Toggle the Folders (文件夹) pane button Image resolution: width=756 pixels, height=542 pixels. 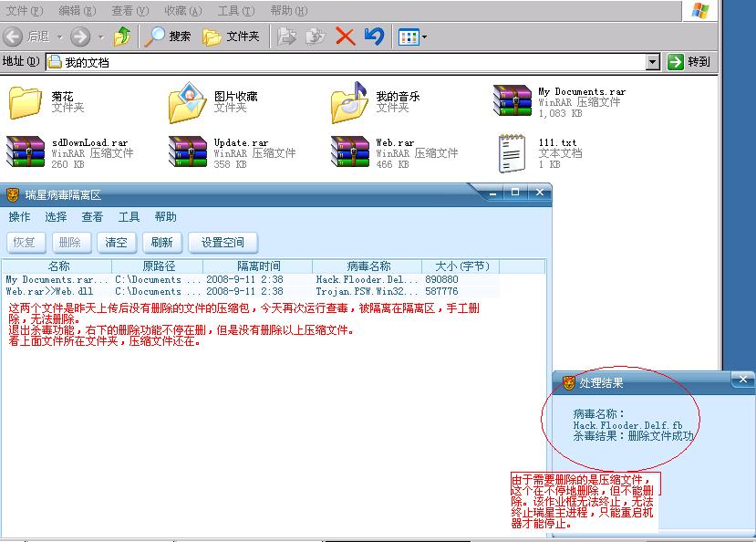231,36
